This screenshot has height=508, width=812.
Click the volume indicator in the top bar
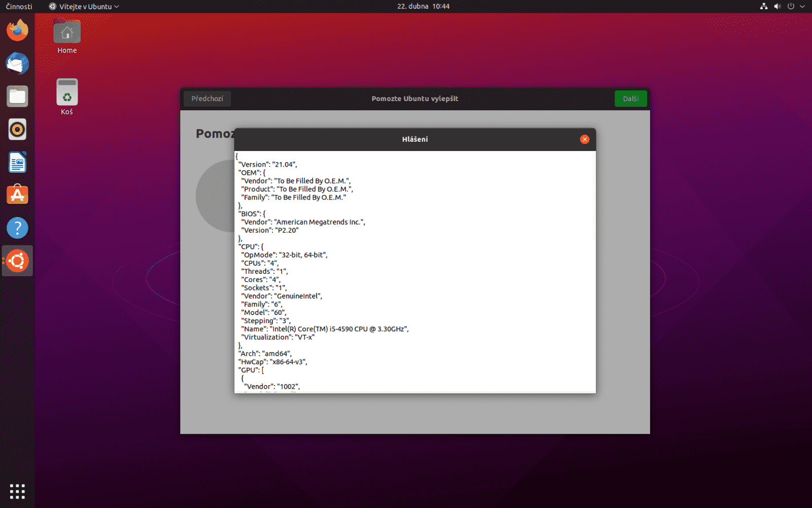[x=777, y=6]
